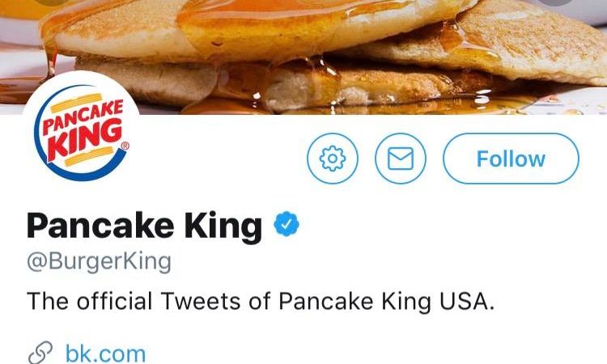Click the blue verified checkmark badge

(x=286, y=224)
